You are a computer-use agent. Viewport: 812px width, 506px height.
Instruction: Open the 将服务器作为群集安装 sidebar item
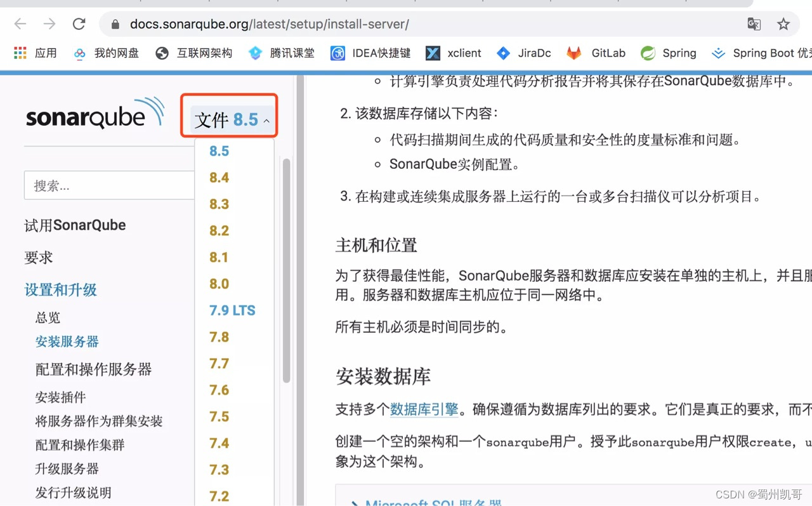pyautogui.click(x=99, y=421)
